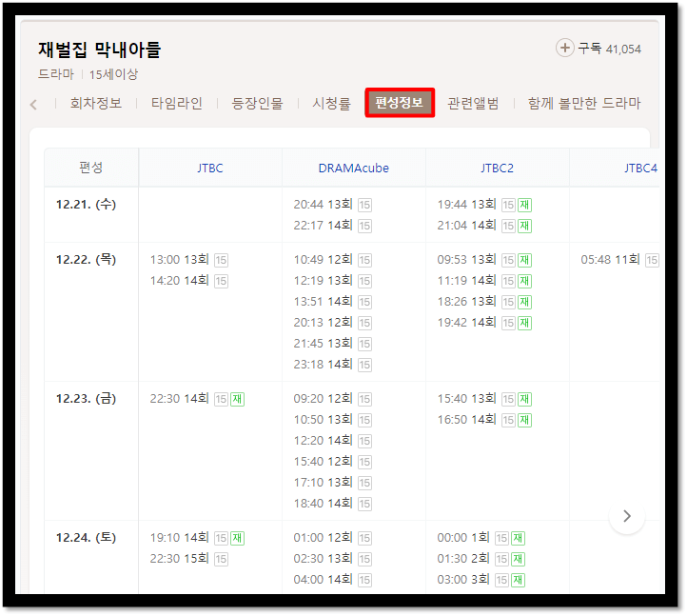Click the 04:00 14회 entry
687x616 pixels.
[x=332, y=581]
